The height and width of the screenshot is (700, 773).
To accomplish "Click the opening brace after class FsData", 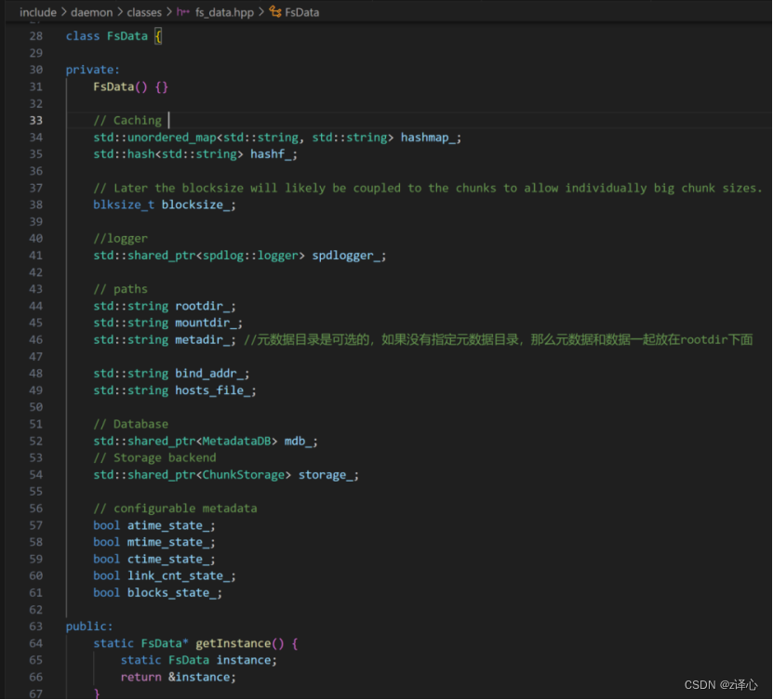I will coord(157,35).
